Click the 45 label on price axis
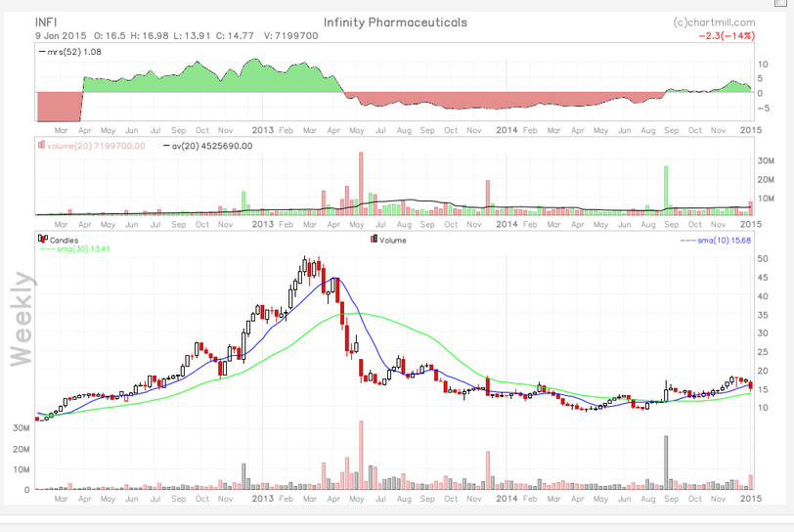The width and height of the screenshot is (794, 532). tap(763, 278)
